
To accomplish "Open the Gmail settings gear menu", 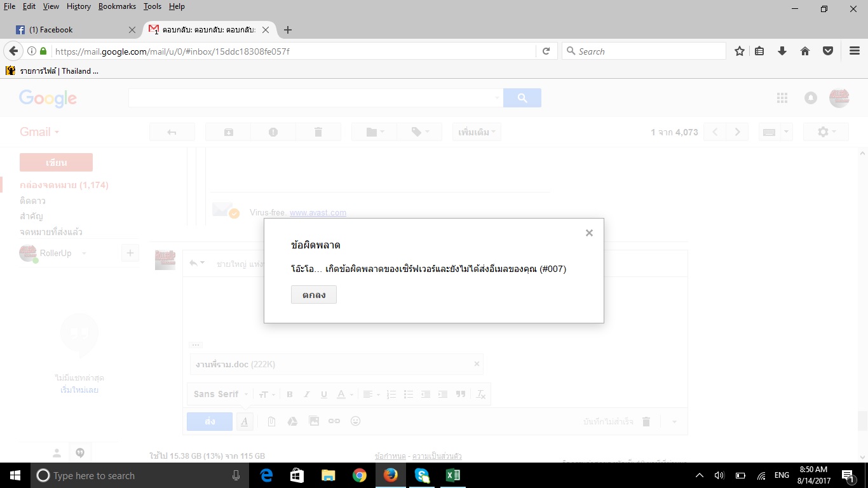I will 826,132.
